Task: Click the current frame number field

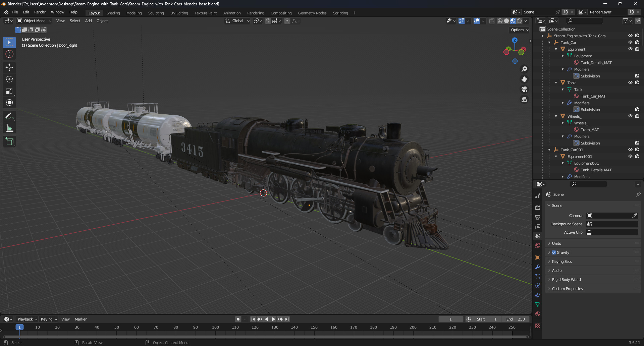Action: tap(450, 319)
